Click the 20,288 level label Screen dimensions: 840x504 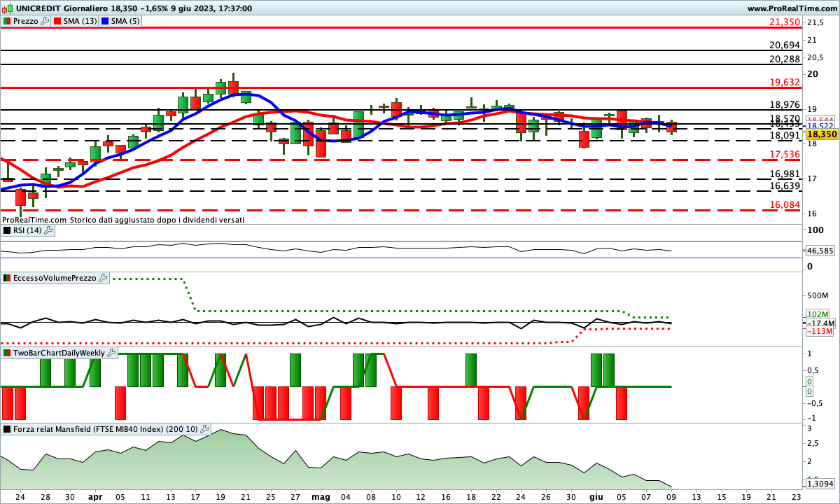[784, 59]
